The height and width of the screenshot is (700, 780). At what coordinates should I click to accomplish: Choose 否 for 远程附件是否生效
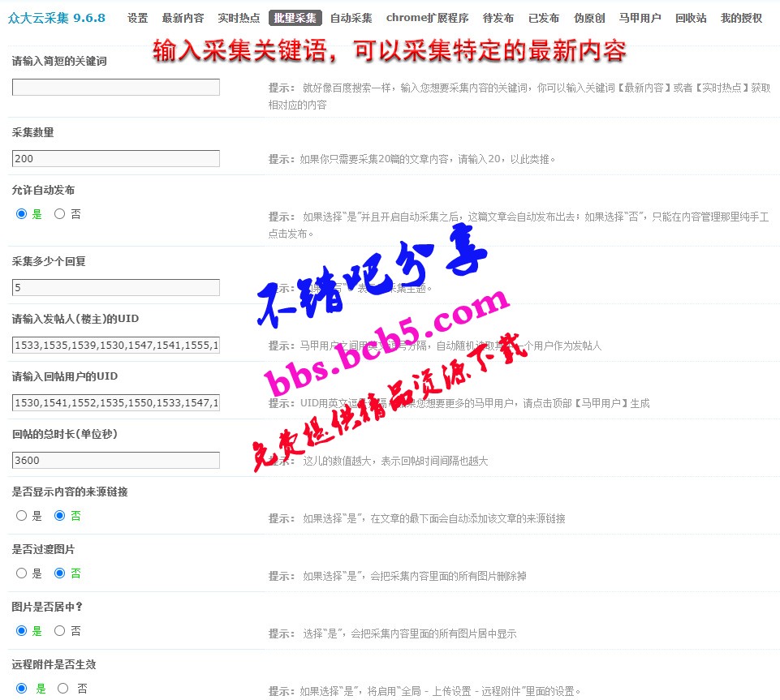(x=62, y=689)
